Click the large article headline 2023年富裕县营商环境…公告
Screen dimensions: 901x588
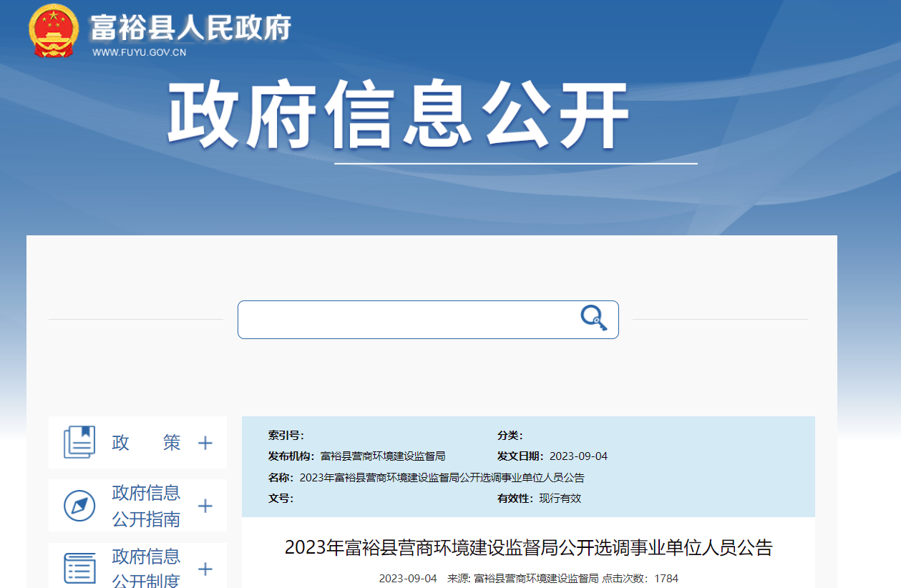[x=528, y=548]
